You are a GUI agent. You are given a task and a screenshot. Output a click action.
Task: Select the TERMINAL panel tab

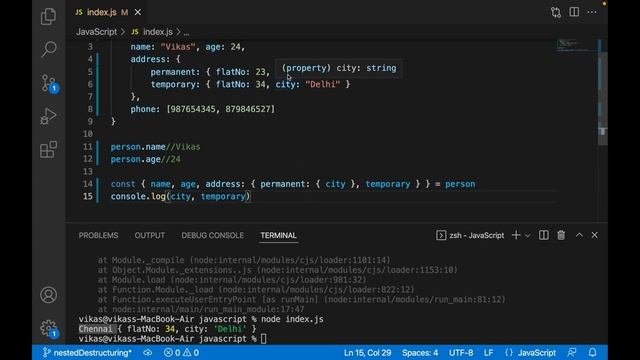pyautogui.click(x=278, y=236)
